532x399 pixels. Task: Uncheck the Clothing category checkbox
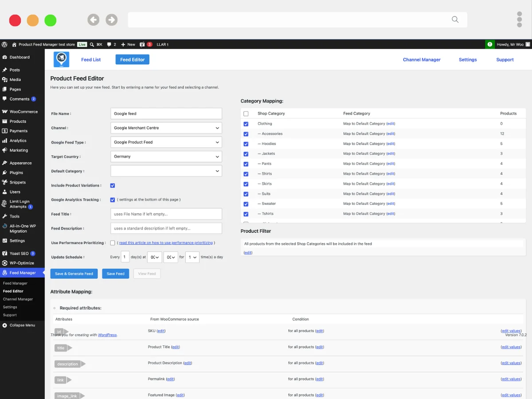click(246, 124)
